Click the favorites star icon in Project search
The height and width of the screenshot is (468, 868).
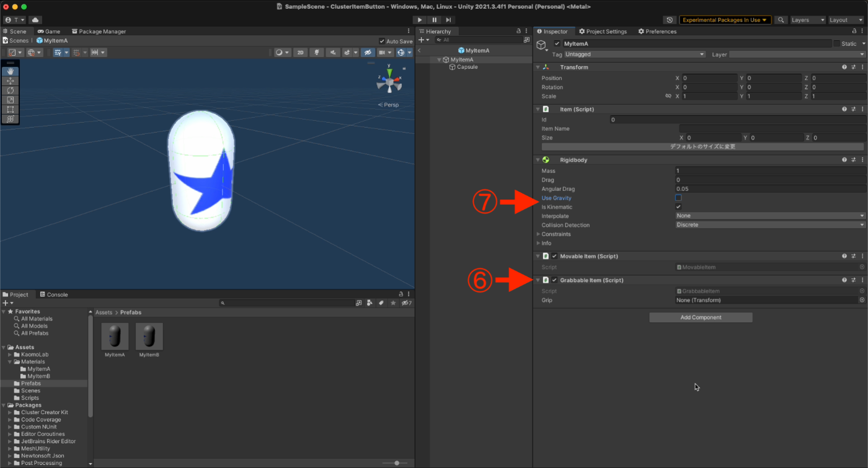393,303
